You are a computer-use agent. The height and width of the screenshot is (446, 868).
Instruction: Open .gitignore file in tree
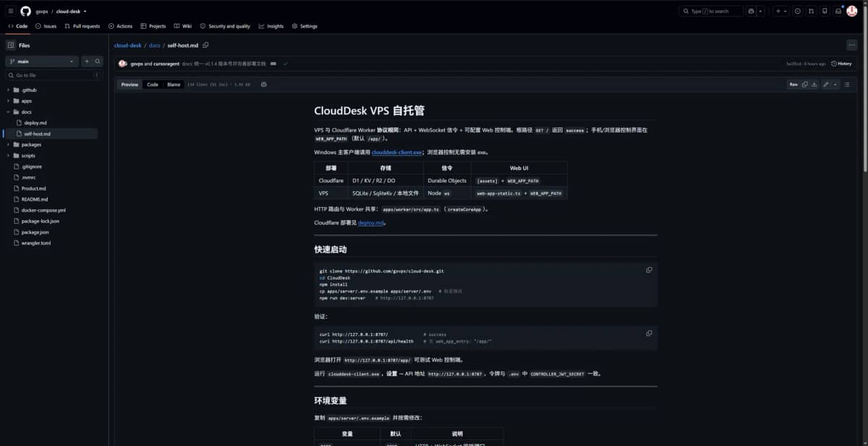click(32, 167)
